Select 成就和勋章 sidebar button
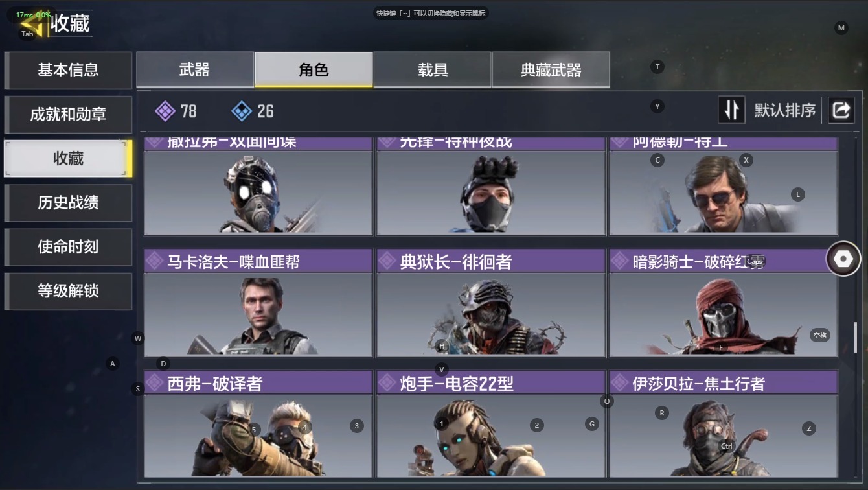868x490 pixels. [68, 115]
